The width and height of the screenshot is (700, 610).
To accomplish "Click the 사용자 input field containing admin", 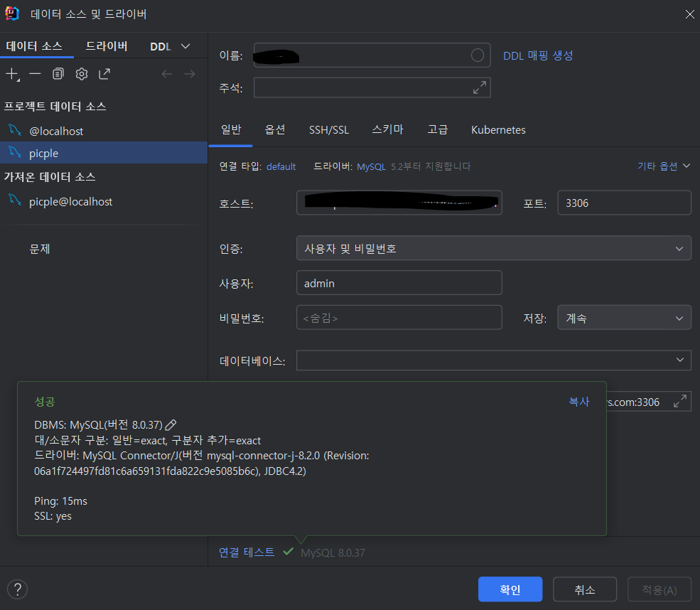I will [x=399, y=283].
